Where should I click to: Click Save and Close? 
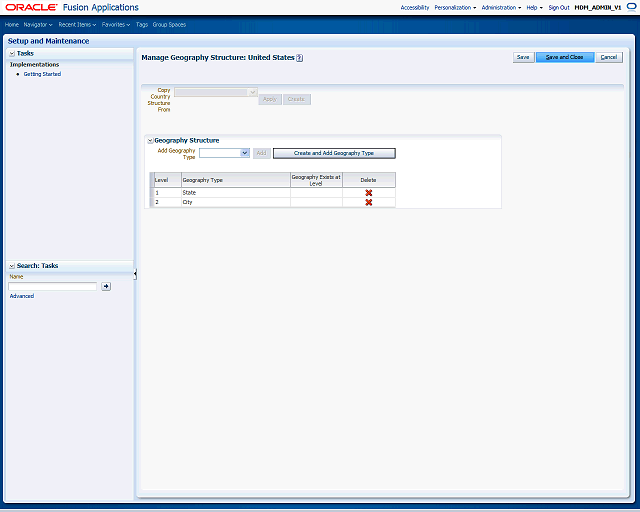click(565, 57)
